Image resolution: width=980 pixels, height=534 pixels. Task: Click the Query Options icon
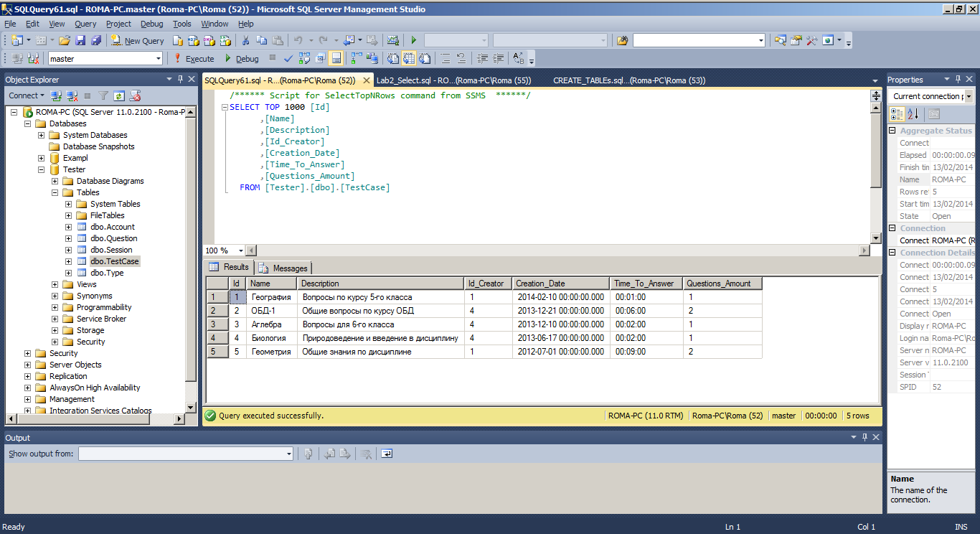320,58
